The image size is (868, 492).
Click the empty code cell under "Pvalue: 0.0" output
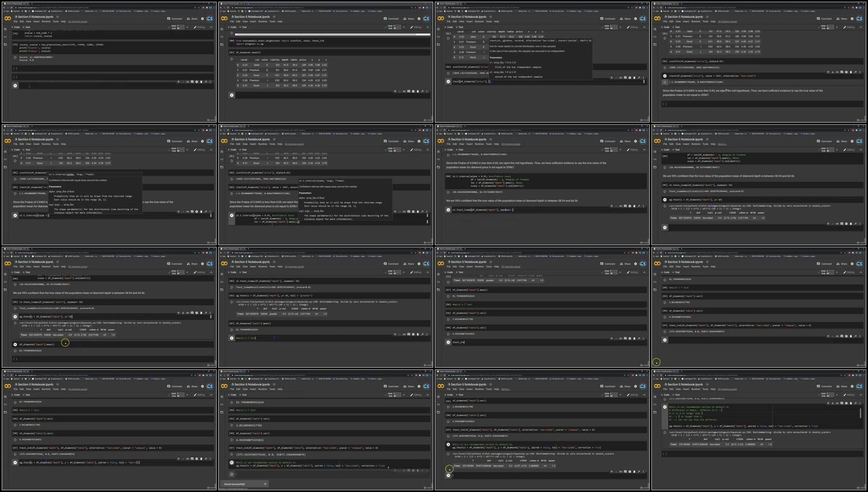point(113,68)
